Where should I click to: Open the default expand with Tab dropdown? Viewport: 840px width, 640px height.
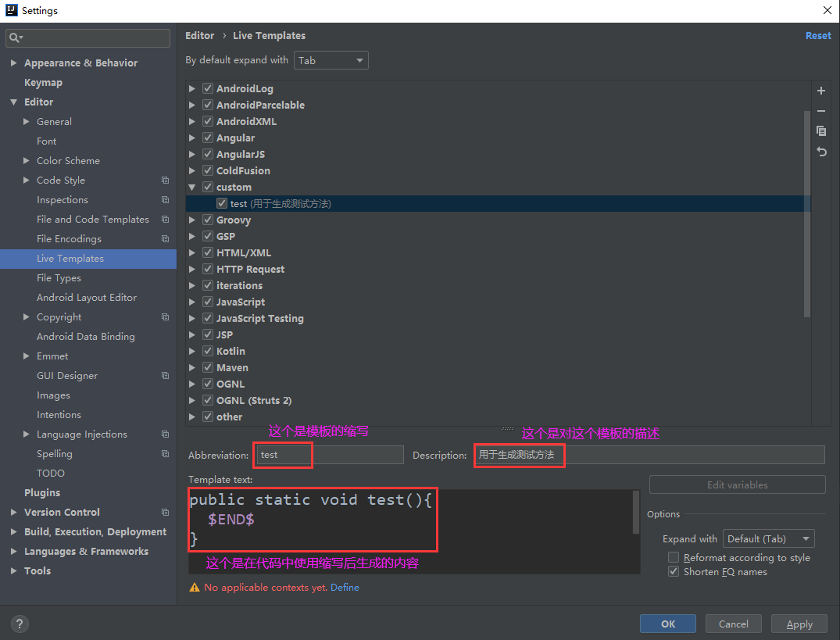point(331,60)
